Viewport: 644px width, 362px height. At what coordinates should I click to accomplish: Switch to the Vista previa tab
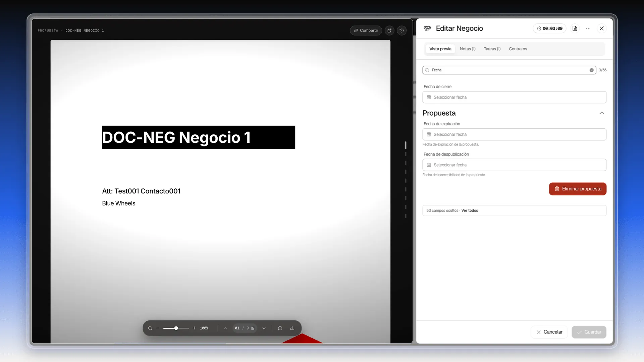pos(440,49)
